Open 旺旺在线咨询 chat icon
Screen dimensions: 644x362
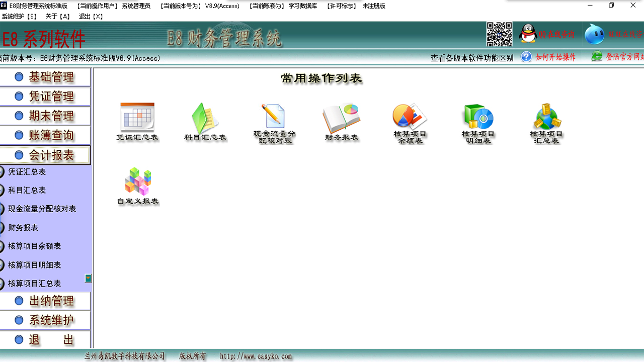click(596, 34)
